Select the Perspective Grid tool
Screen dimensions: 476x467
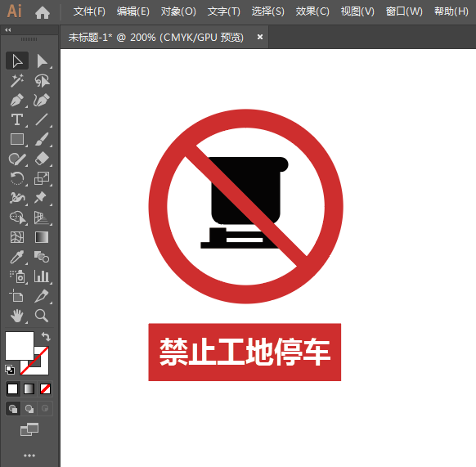click(42, 218)
